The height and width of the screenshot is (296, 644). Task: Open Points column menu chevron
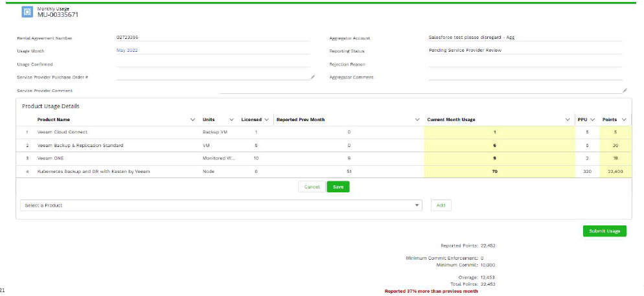click(625, 120)
